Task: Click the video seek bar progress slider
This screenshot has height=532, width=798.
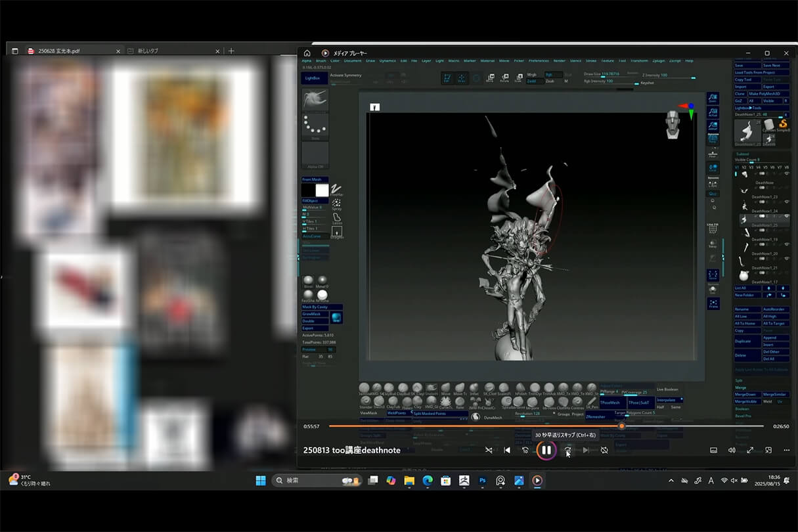Action: click(x=621, y=426)
